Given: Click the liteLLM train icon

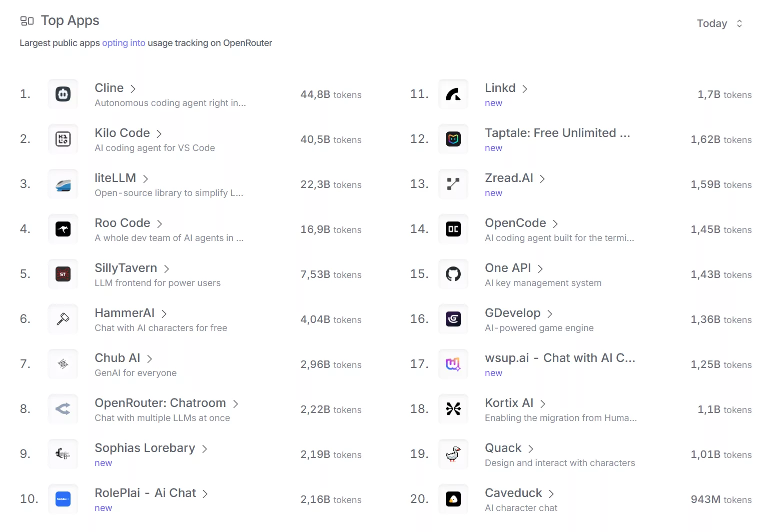Looking at the screenshot, I should pos(63,184).
